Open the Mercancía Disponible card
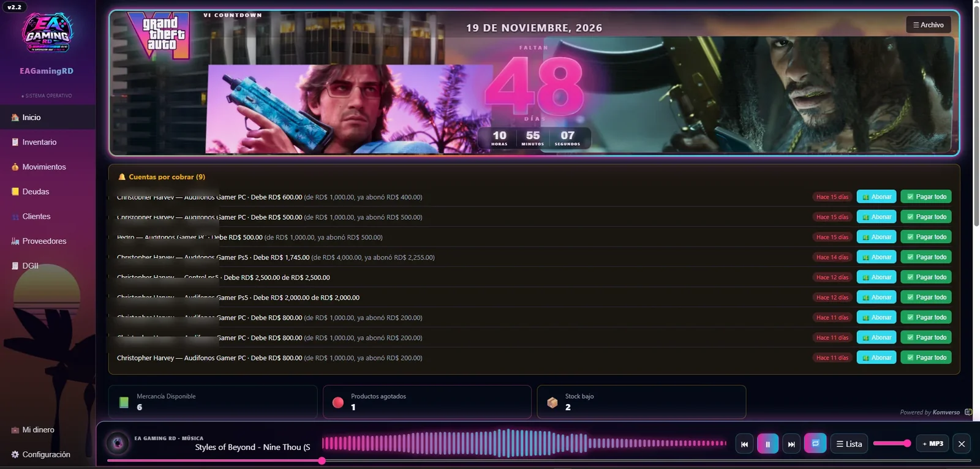This screenshot has height=469, width=980. (213, 402)
